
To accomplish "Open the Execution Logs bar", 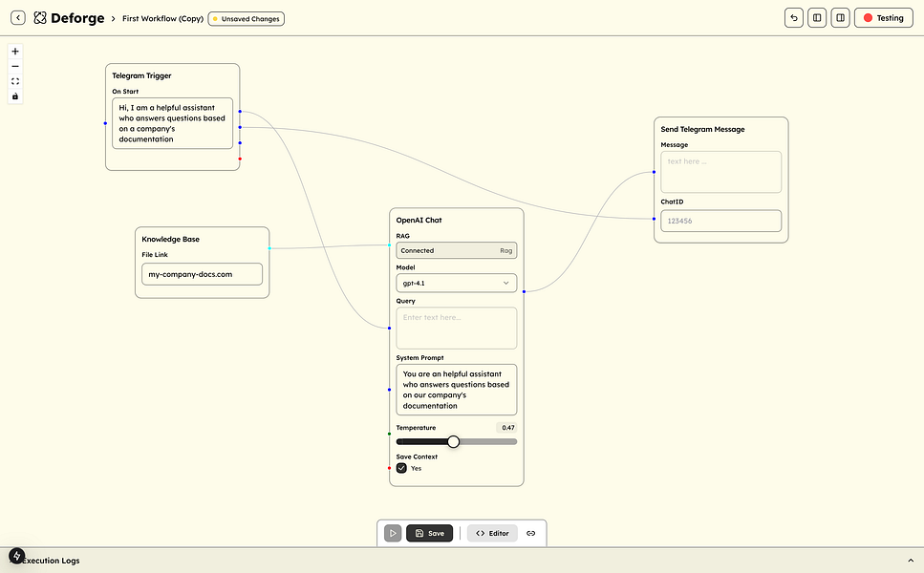I will click(462, 561).
